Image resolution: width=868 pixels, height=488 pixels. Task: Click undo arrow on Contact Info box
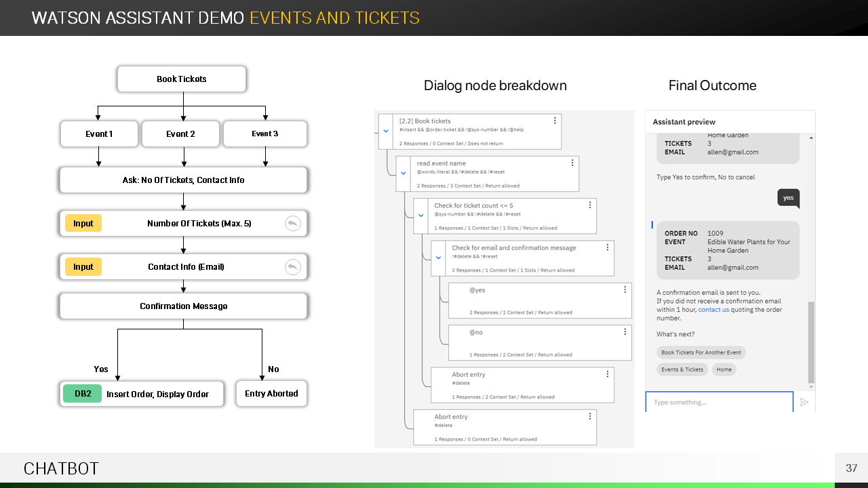click(292, 267)
